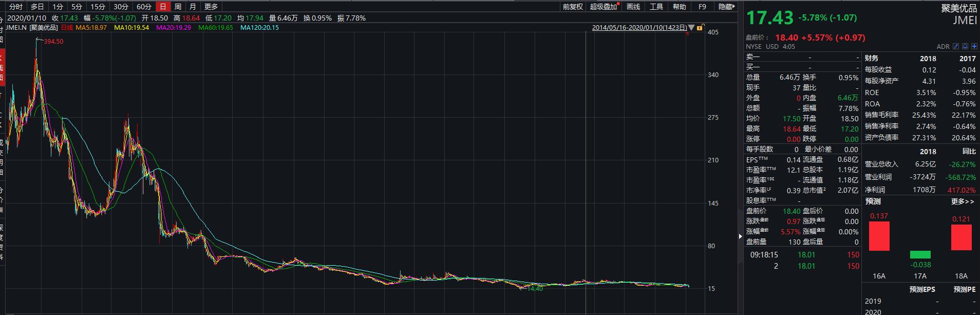Click the 预测EPS column header
Viewport: 980px width, 315px height.
coord(922,289)
